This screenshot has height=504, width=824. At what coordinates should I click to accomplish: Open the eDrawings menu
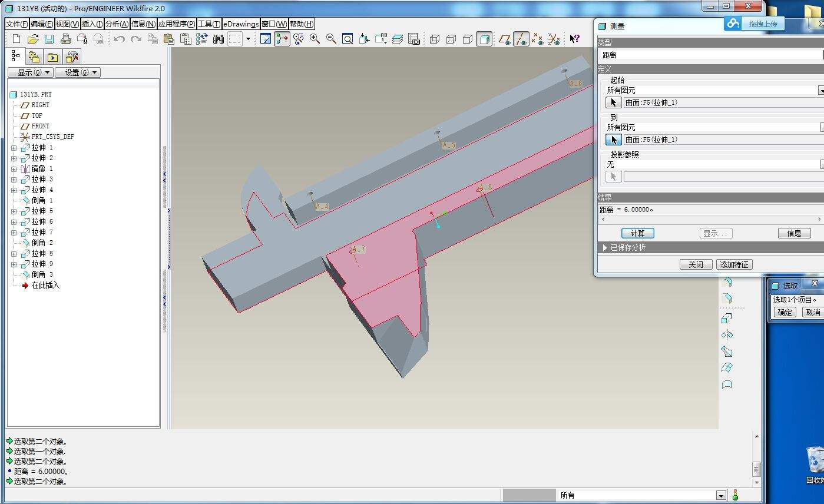pos(241,24)
